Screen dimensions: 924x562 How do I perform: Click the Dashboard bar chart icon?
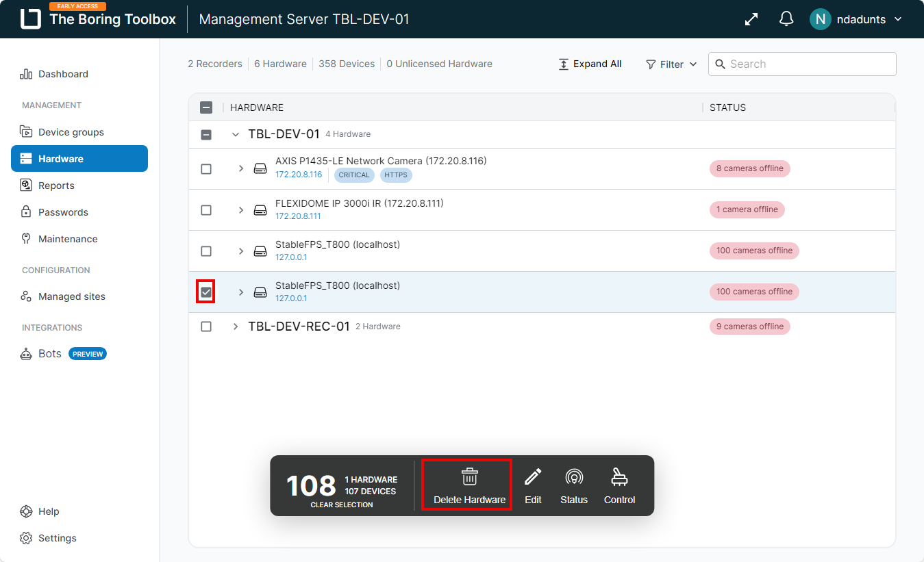[26, 74]
